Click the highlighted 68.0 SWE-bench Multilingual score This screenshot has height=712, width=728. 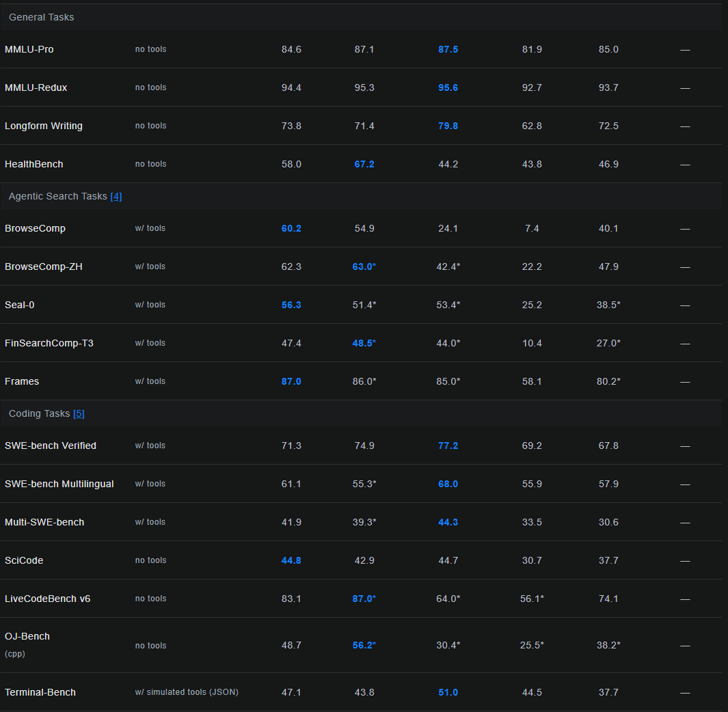click(x=448, y=484)
